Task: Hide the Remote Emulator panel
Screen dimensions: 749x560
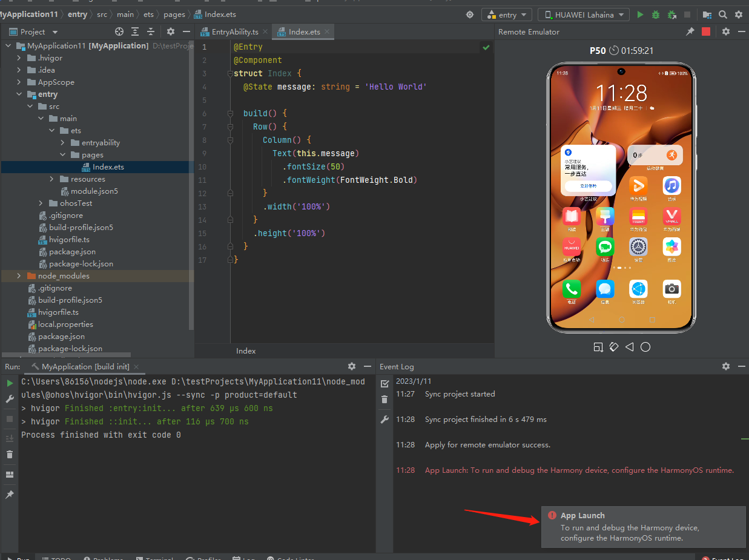Action: tap(742, 31)
